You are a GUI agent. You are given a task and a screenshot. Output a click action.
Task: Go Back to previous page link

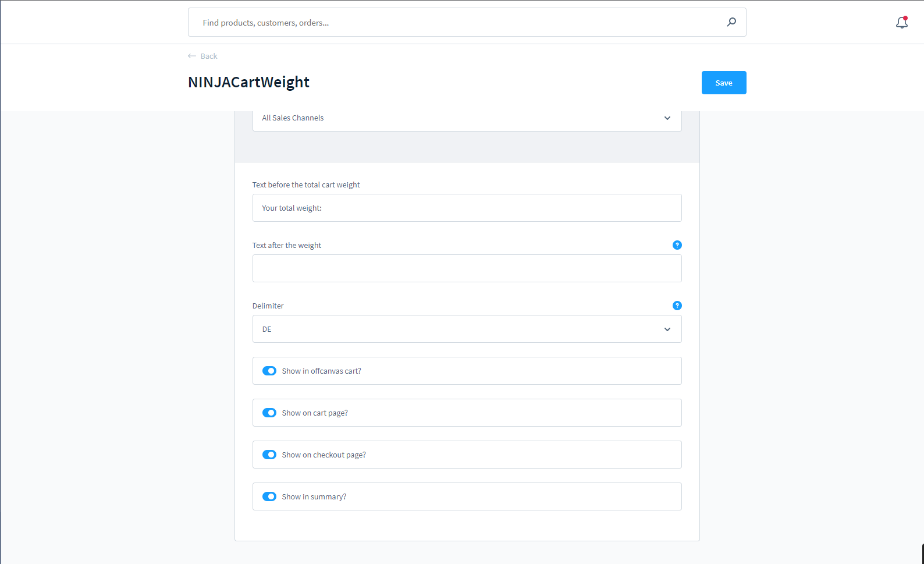click(202, 56)
